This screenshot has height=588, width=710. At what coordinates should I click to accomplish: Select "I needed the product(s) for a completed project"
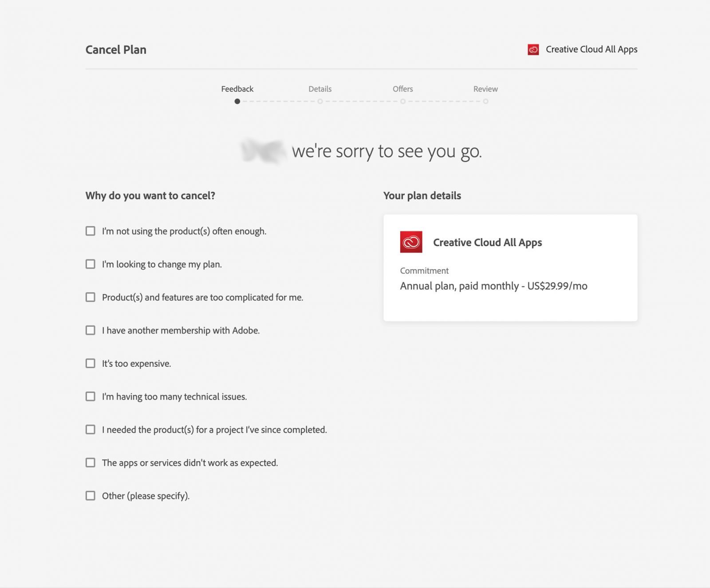pos(91,429)
